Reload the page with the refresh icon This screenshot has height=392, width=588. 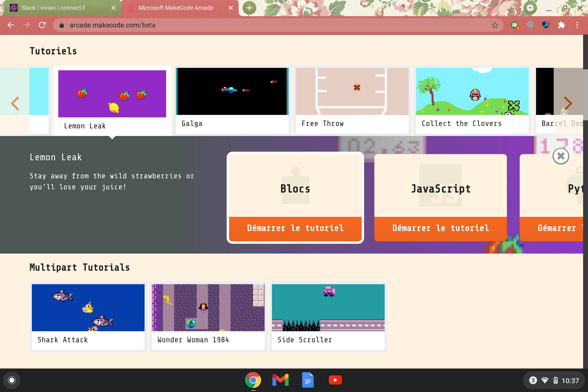coord(42,25)
